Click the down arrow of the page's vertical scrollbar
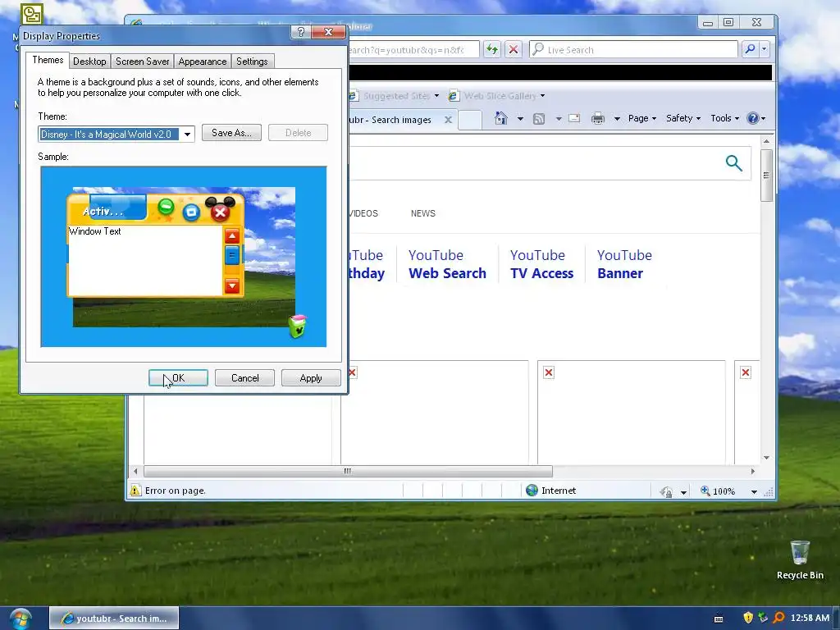This screenshot has height=630, width=840. [x=767, y=458]
